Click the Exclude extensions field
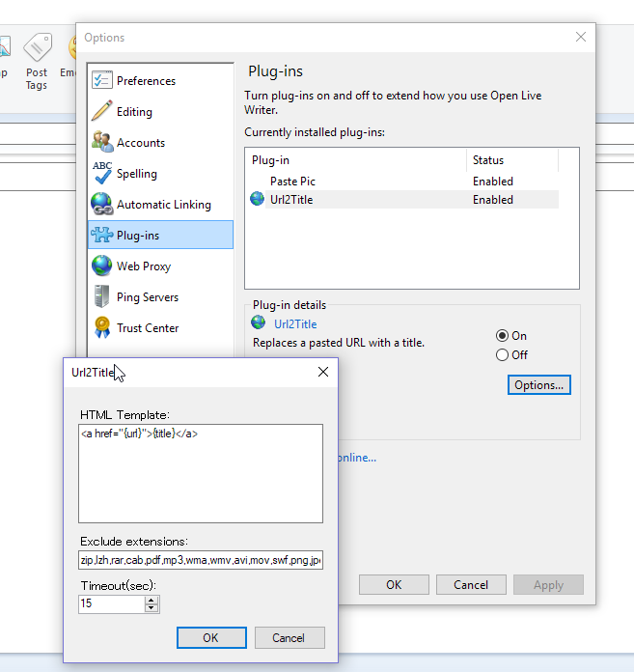 click(201, 560)
